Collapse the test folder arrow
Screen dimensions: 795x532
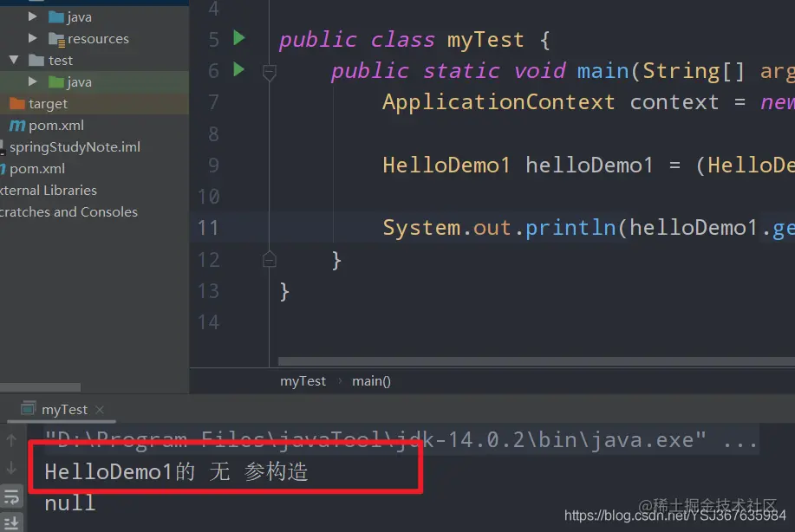pyautogui.click(x=14, y=60)
